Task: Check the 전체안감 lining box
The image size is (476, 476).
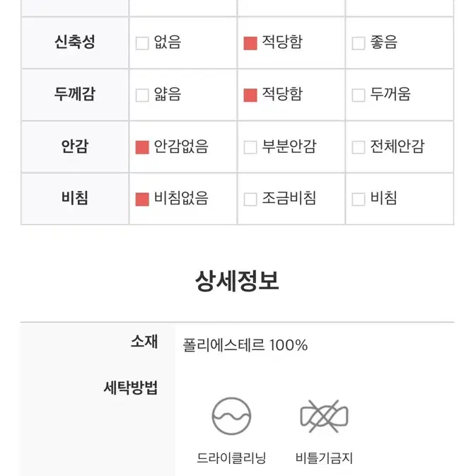Action: click(x=358, y=147)
